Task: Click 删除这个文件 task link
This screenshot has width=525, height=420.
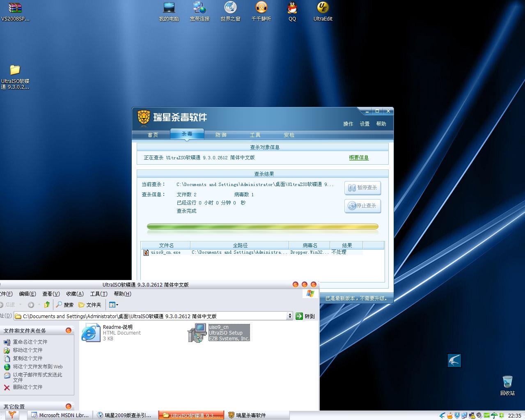Action: coord(28,387)
